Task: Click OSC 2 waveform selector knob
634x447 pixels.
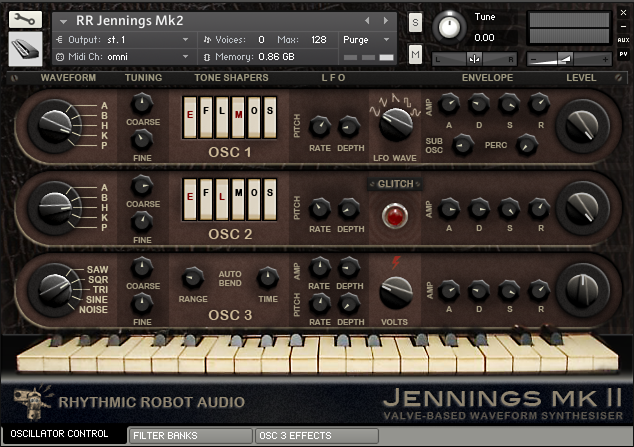Action: point(55,208)
